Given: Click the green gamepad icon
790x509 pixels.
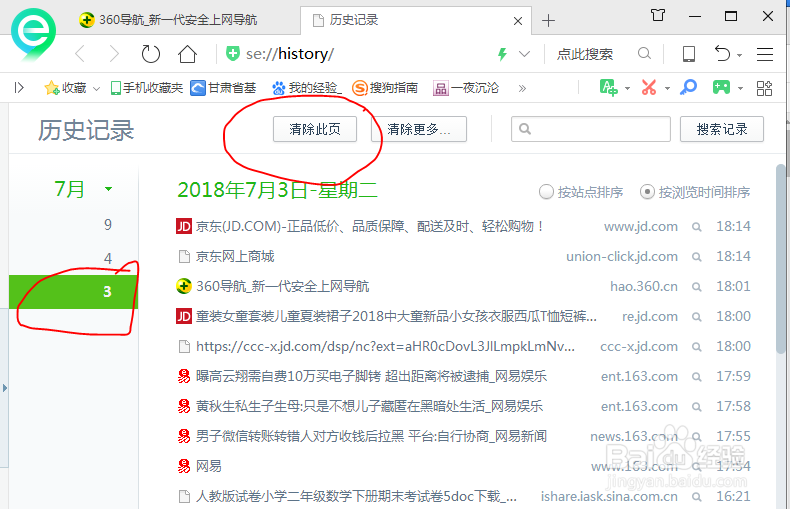Looking at the screenshot, I should [721, 88].
